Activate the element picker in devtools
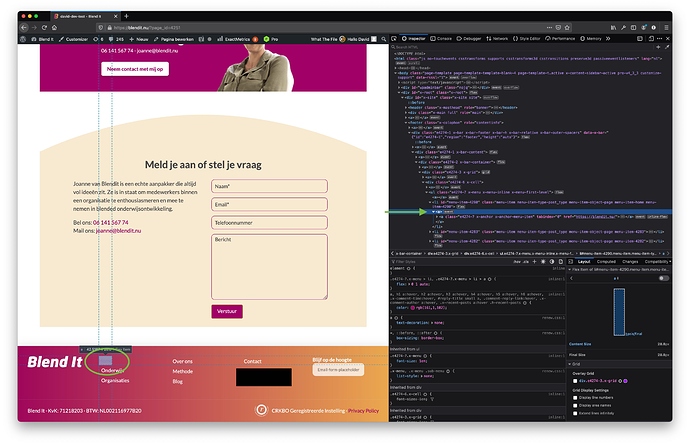This screenshot has width=690, height=445. pos(394,39)
